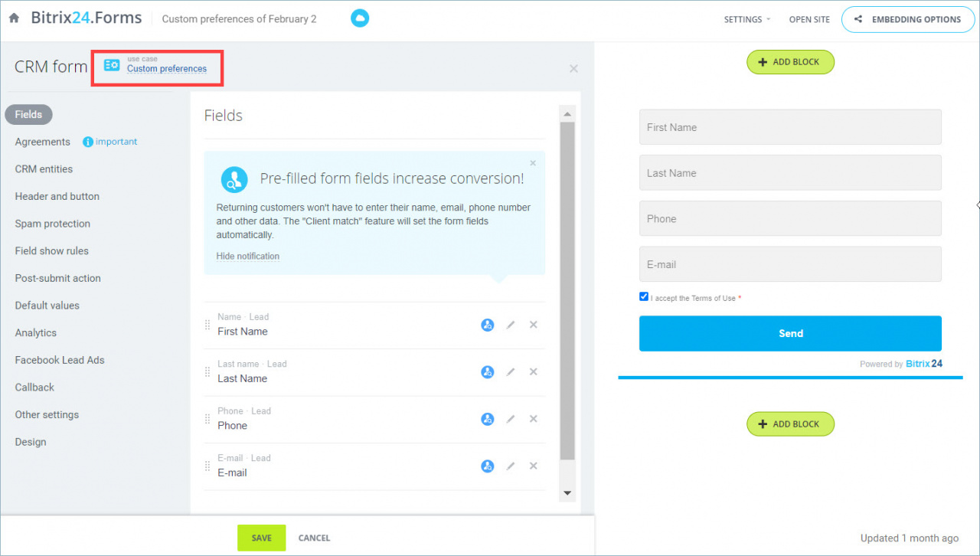
Task: Dismiss the pre-filled fields notification
Action: (x=533, y=163)
